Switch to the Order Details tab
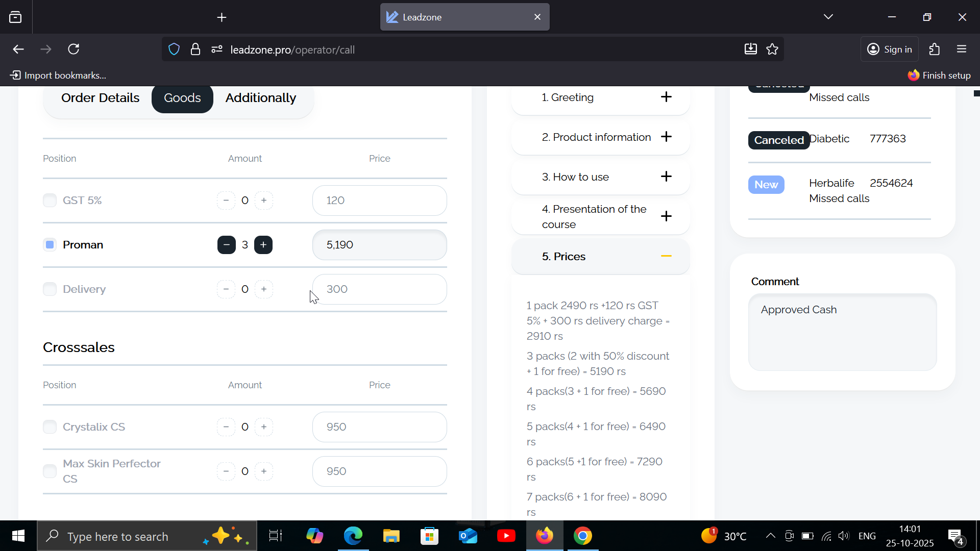The image size is (980, 551). [x=100, y=98]
